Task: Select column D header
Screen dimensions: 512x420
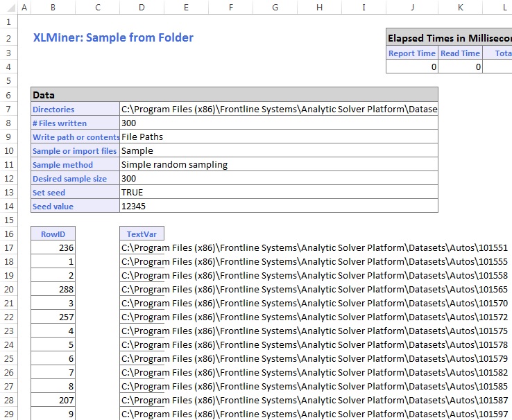Action: (x=142, y=7)
